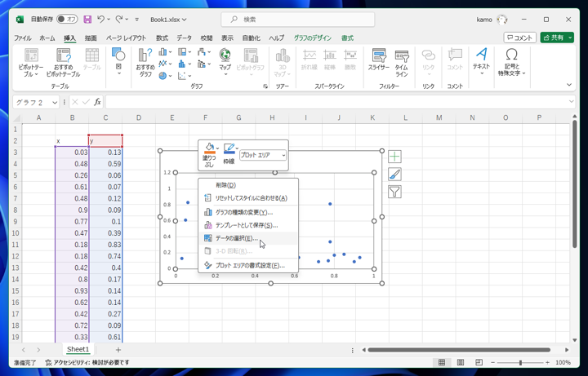Screen dimensions: 588x376
Task: Add a new sheet with plus button
Action: point(118,350)
